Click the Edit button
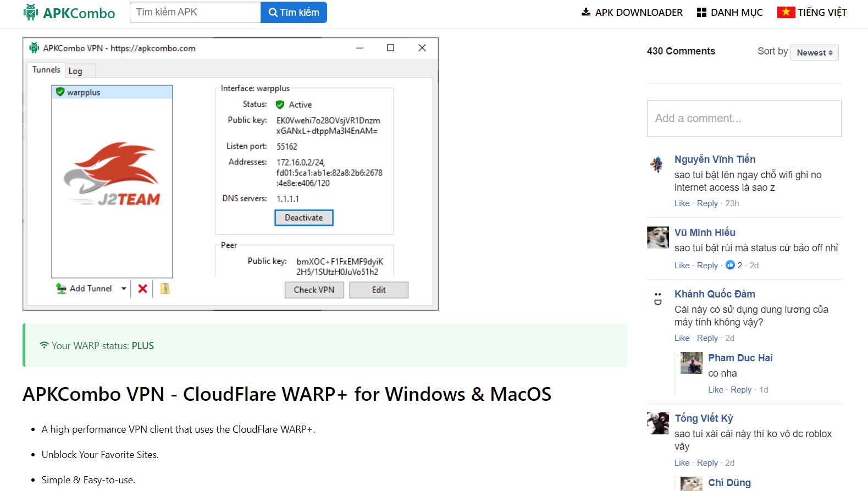The height and width of the screenshot is (491, 868). [x=379, y=290]
